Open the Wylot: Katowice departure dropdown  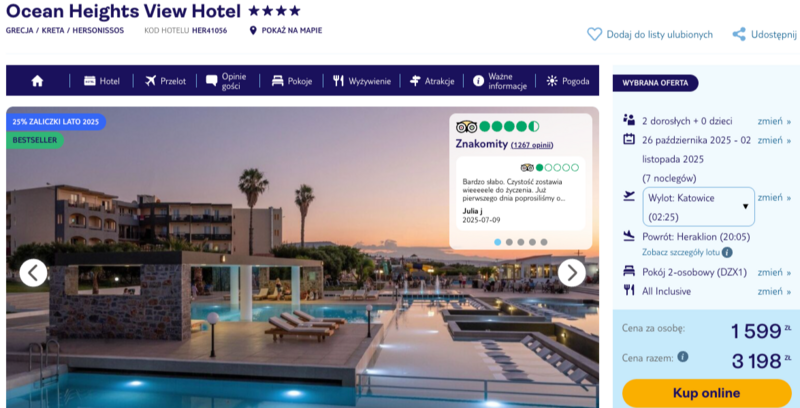698,207
